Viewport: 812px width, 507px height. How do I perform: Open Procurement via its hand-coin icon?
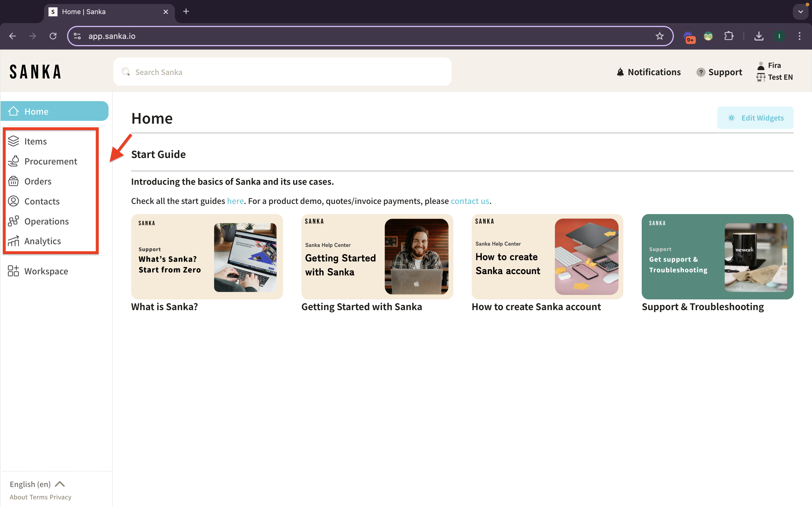(x=14, y=161)
